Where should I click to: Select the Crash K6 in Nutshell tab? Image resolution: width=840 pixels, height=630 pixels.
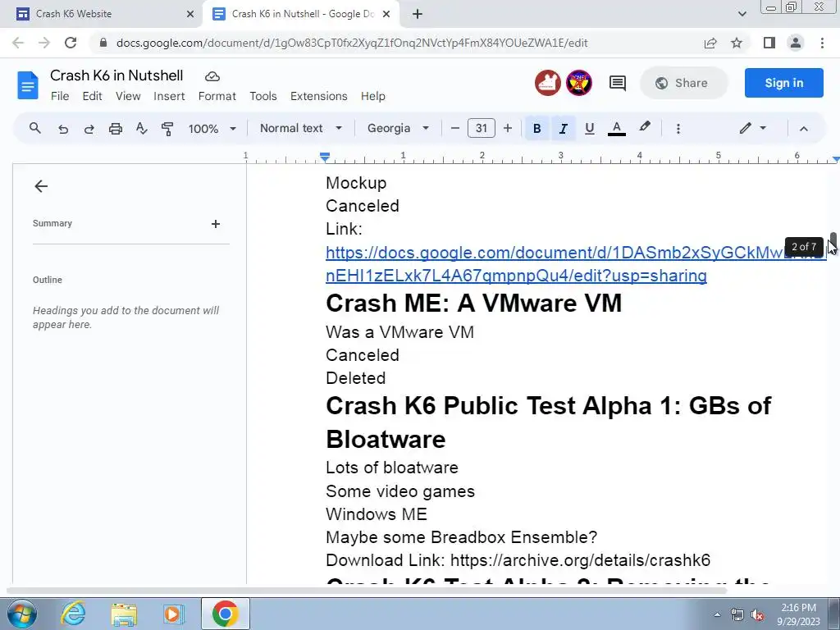tap(300, 14)
